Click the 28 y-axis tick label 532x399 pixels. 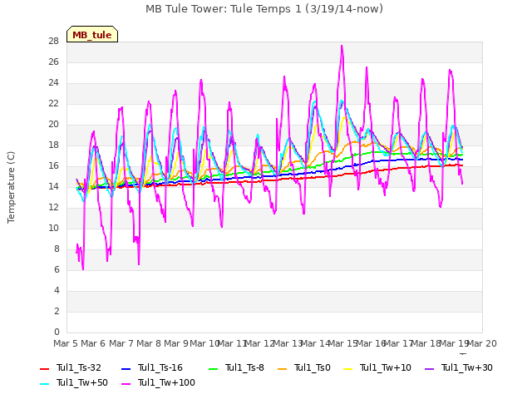53,42
